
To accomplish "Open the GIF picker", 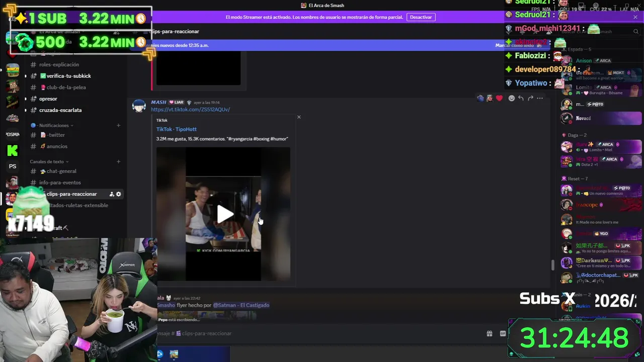I will pyautogui.click(x=503, y=333).
